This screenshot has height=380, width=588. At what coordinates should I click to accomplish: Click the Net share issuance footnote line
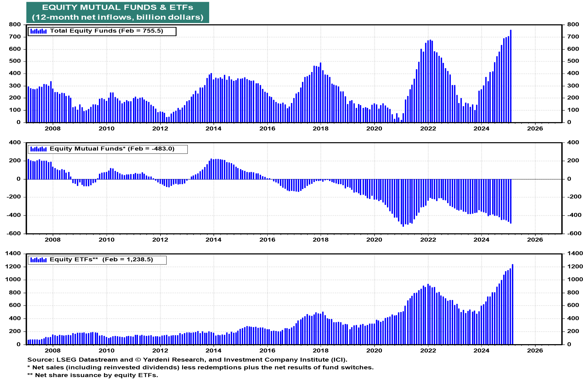click(92, 375)
